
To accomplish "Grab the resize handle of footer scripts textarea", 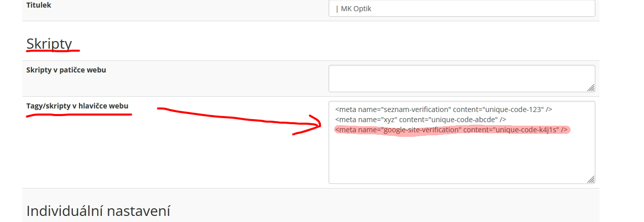I will click(591, 88).
